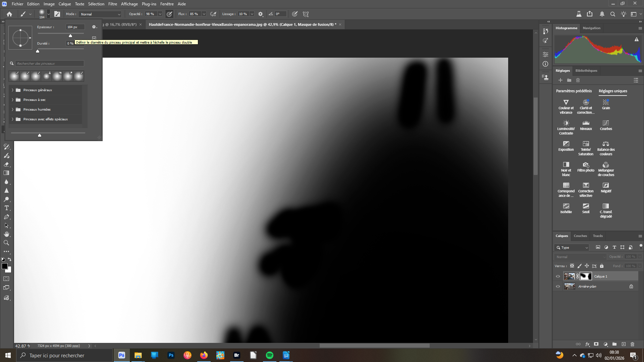Select the Zoom tool
644x362 pixels.
6,243
